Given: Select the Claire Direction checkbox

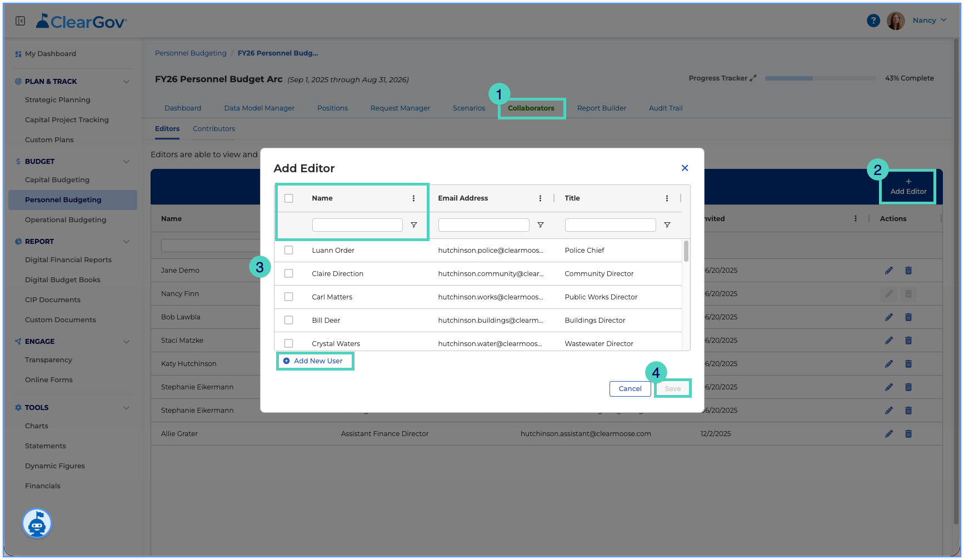Looking at the screenshot, I should 289,273.
